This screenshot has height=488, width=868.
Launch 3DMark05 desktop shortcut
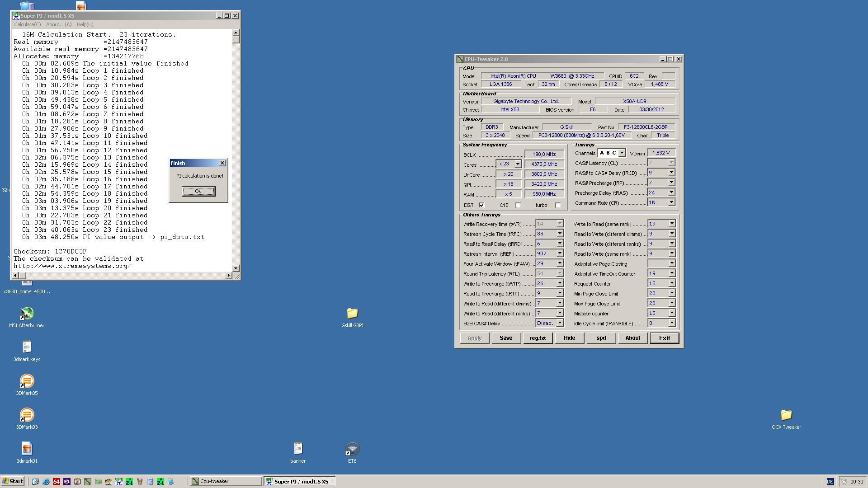pos(27,385)
